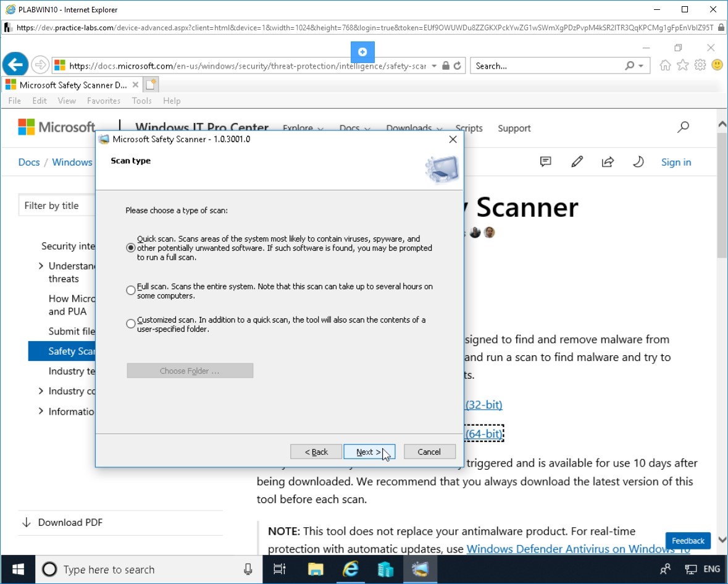This screenshot has width=728, height=584.
Task: Click the (64-bit) download link
Action: (483, 433)
